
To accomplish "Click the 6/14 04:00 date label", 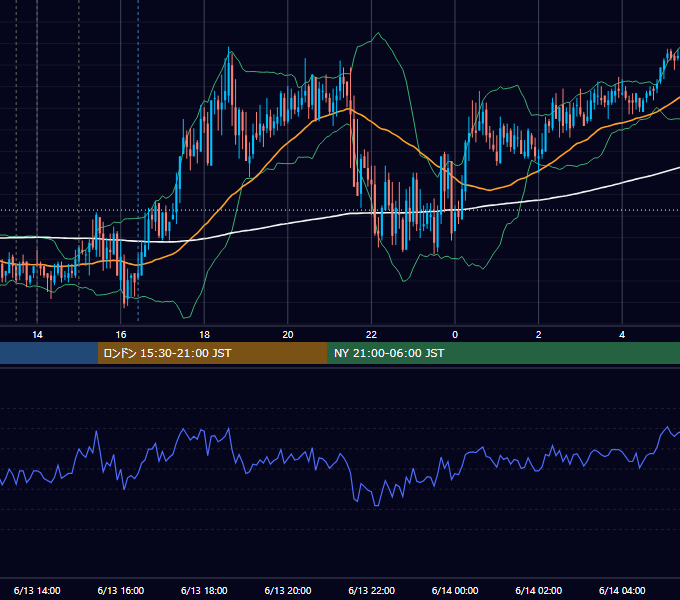I will [x=622, y=590].
